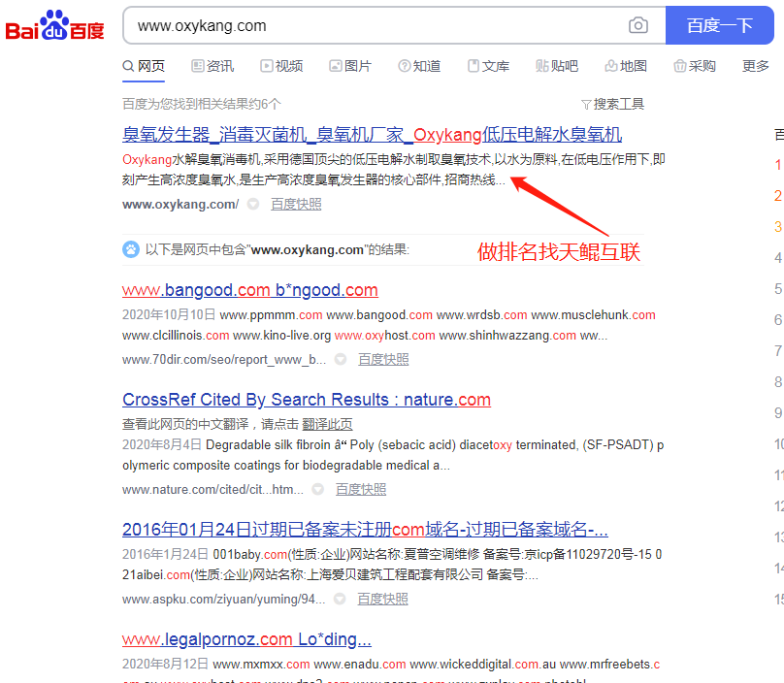
Task: Open the 知道 tab
Action: (x=419, y=66)
